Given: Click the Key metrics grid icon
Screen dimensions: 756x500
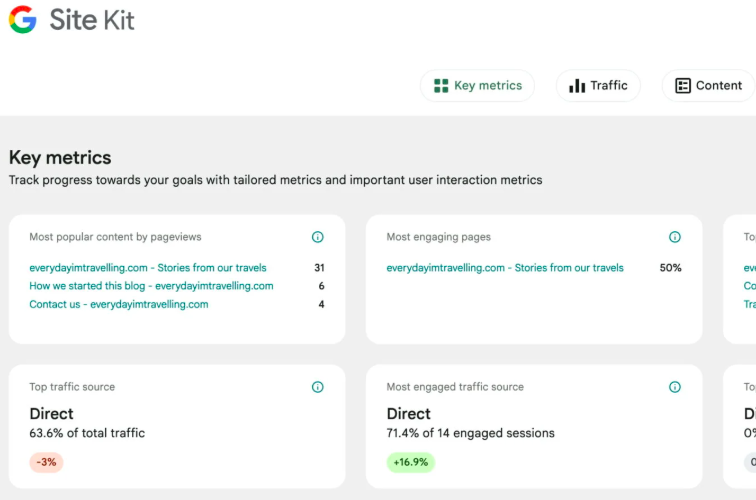Looking at the screenshot, I should click(x=441, y=86).
